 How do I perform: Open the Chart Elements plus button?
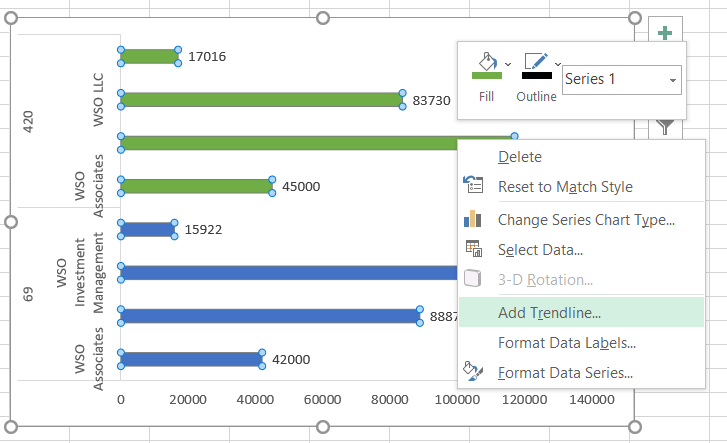pos(665,33)
